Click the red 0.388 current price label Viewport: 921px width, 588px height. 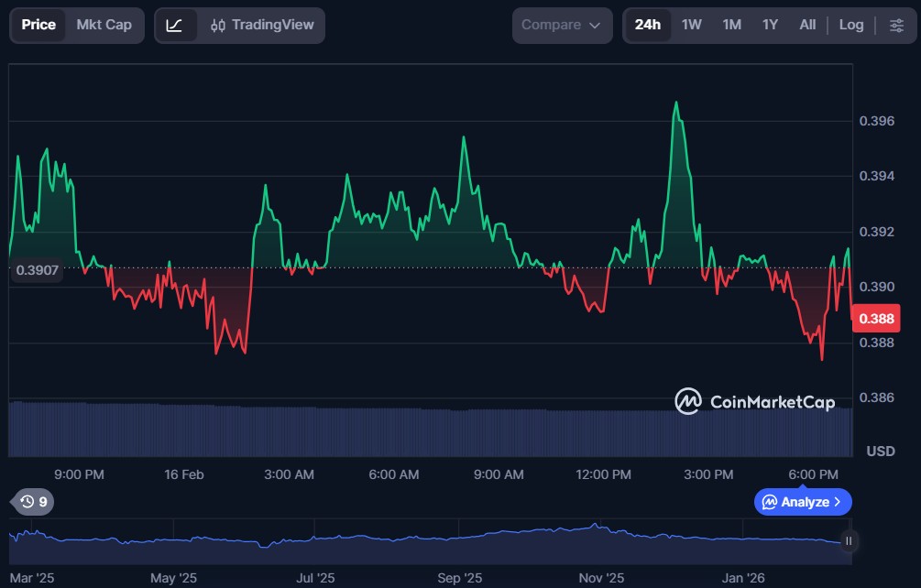pyautogui.click(x=875, y=319)
